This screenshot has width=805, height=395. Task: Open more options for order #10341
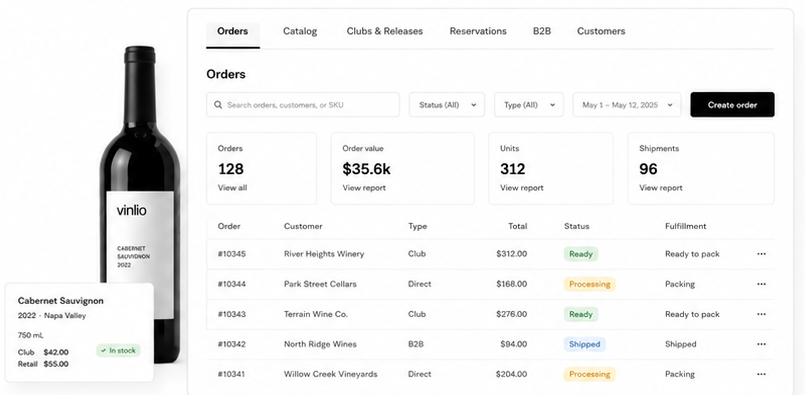(761, 374)
